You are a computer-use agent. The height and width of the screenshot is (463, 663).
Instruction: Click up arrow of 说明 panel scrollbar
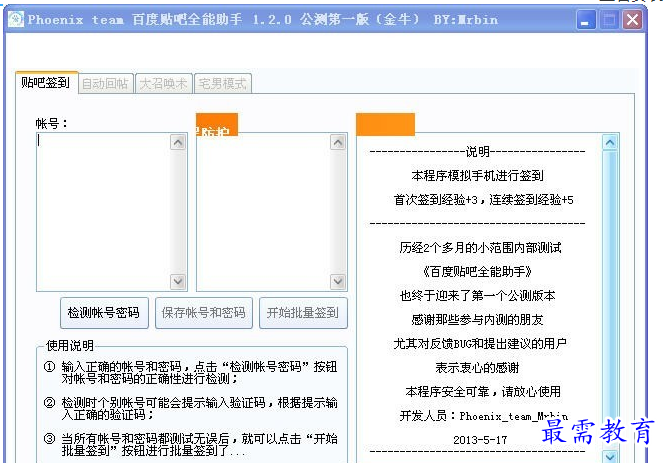point(610,143)
